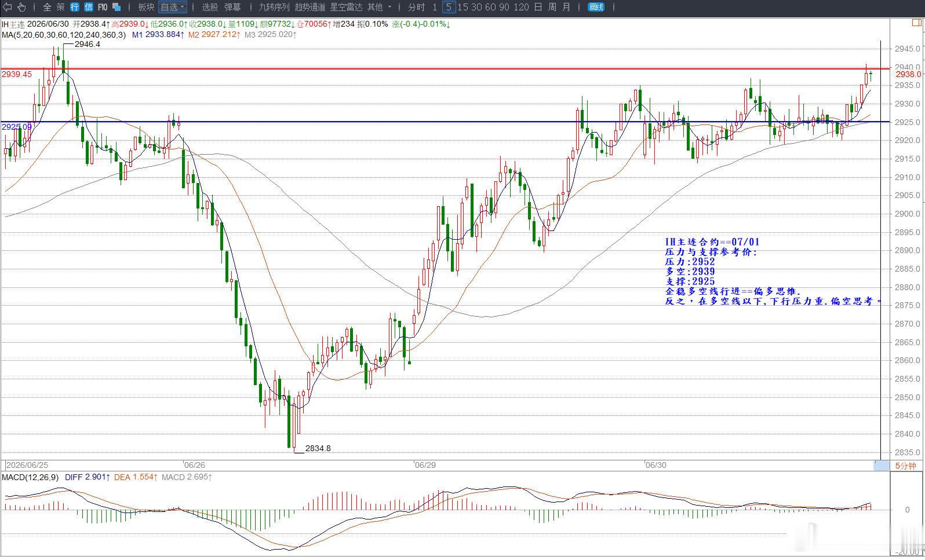The width and height of the screenshot is (925, 560).
Task: Open the 弹幕 bullet comments
Action: point(232,7)
